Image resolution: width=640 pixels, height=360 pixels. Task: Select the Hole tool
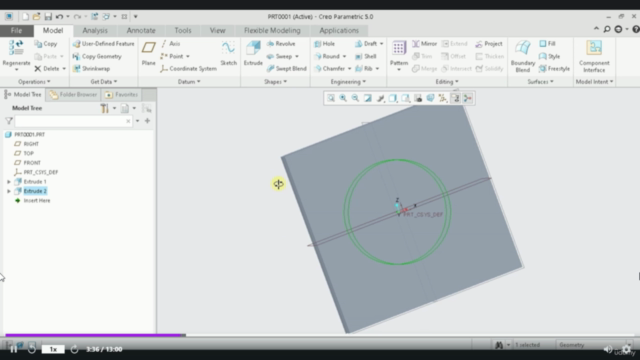(324, 44)
